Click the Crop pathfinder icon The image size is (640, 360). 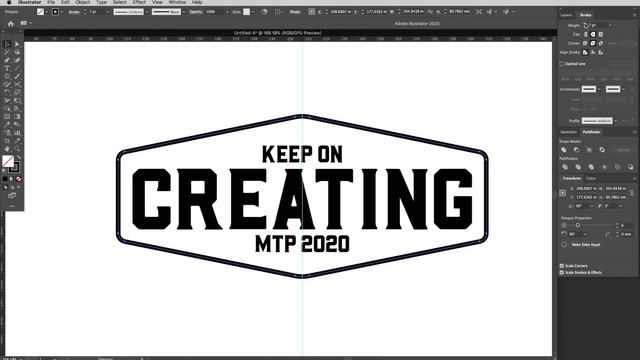click(604, 167)
